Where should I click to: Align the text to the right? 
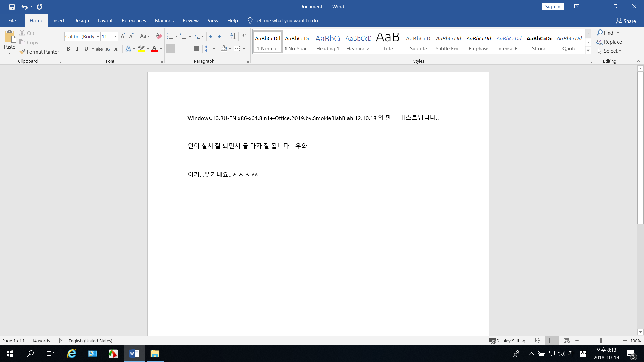(188, 49)
